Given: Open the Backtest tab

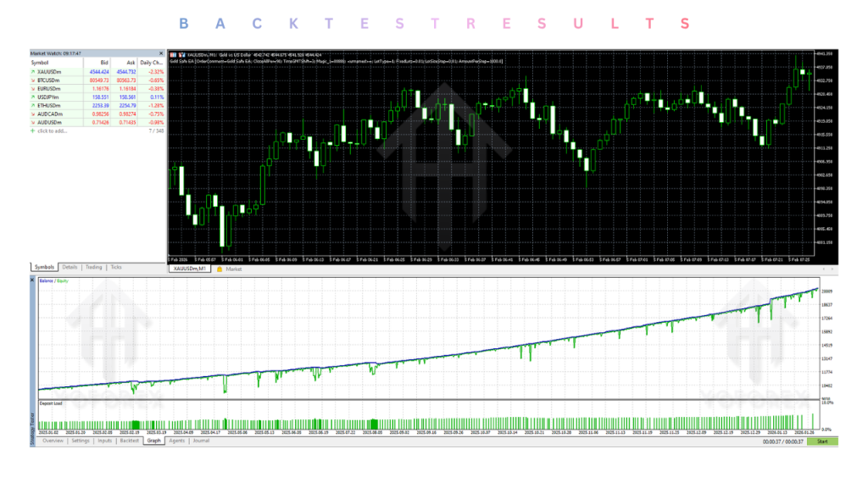Looking at the screenshot, I should pyautogui.click(x=130, y=441).
